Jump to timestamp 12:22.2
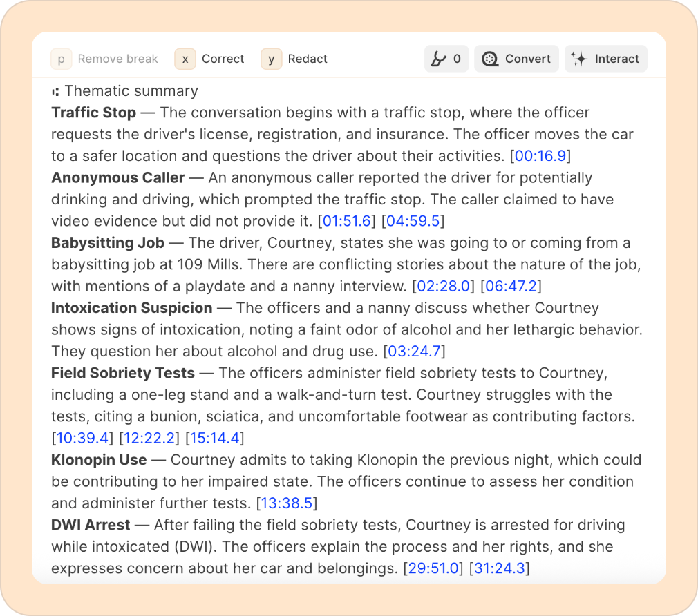Image resolution: width=698 pixels, height=616 pixels. tap(149, 438)
